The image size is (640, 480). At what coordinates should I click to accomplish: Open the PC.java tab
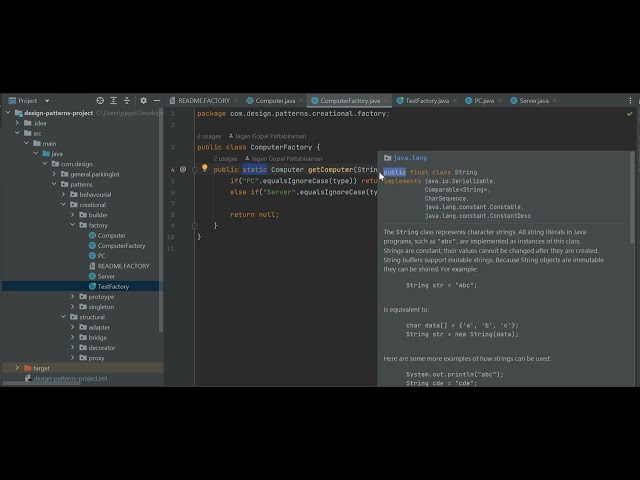point(484,100)
